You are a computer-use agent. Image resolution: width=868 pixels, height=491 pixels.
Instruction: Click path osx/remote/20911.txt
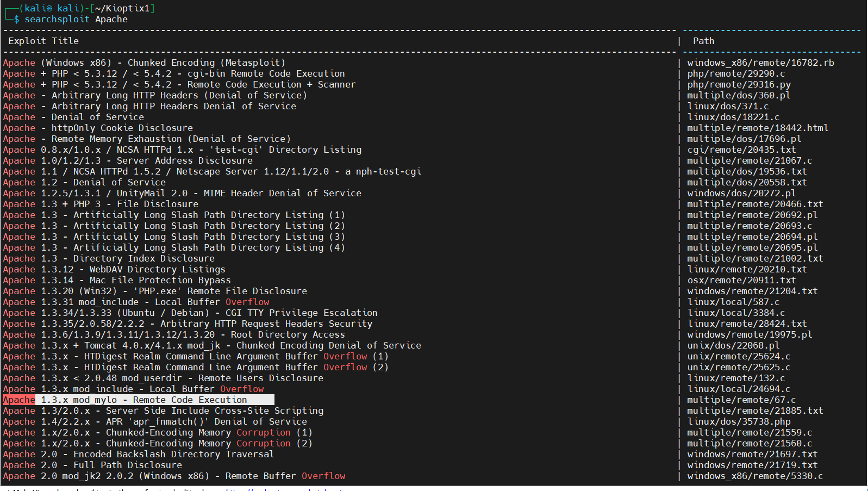[741, 280]
